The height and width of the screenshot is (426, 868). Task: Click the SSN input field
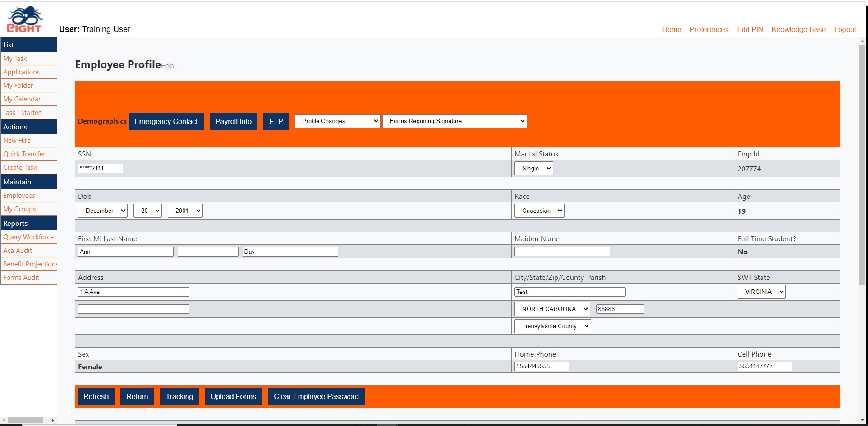(100, 168)
